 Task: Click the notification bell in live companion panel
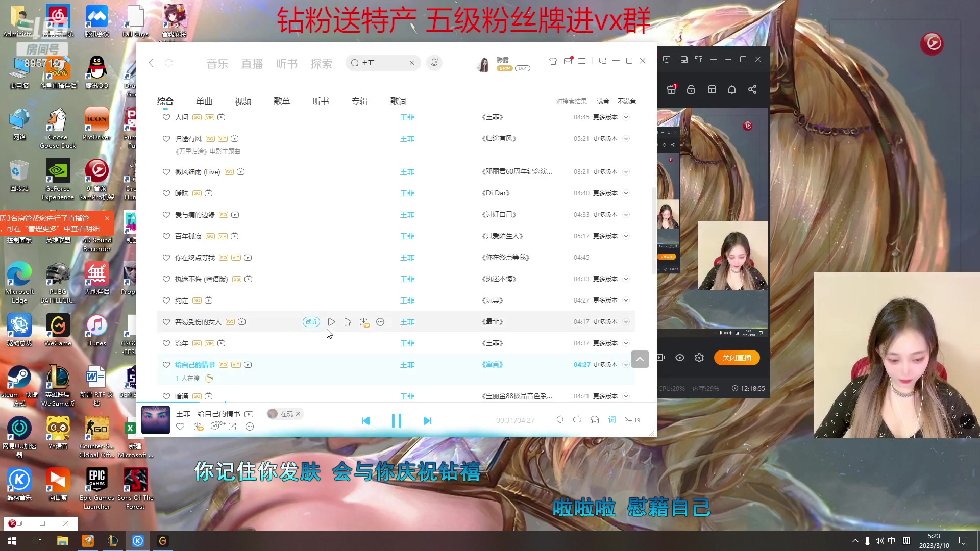[732, 89]
